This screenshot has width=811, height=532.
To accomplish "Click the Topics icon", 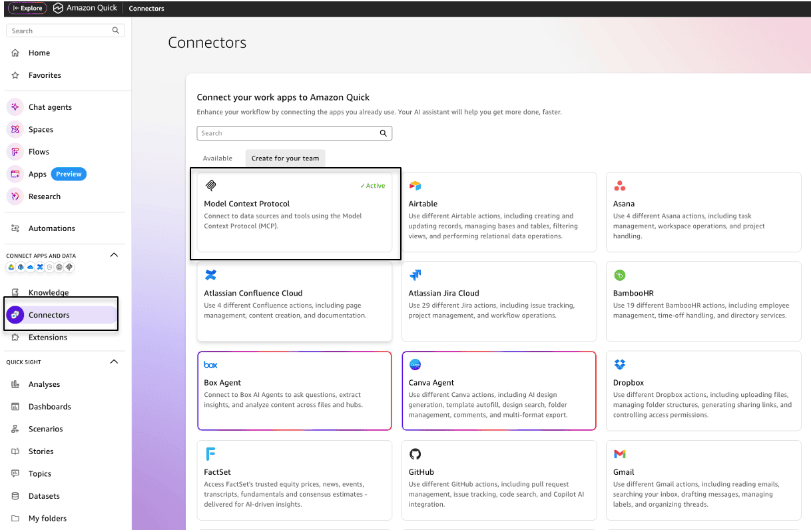I will click(x=15, y=473).
